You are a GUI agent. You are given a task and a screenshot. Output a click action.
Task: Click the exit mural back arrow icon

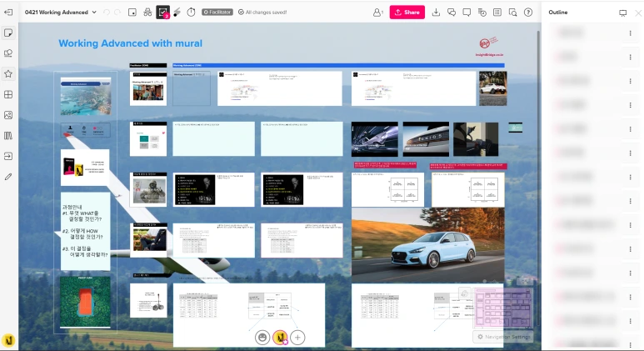click(x=7, y=13)
